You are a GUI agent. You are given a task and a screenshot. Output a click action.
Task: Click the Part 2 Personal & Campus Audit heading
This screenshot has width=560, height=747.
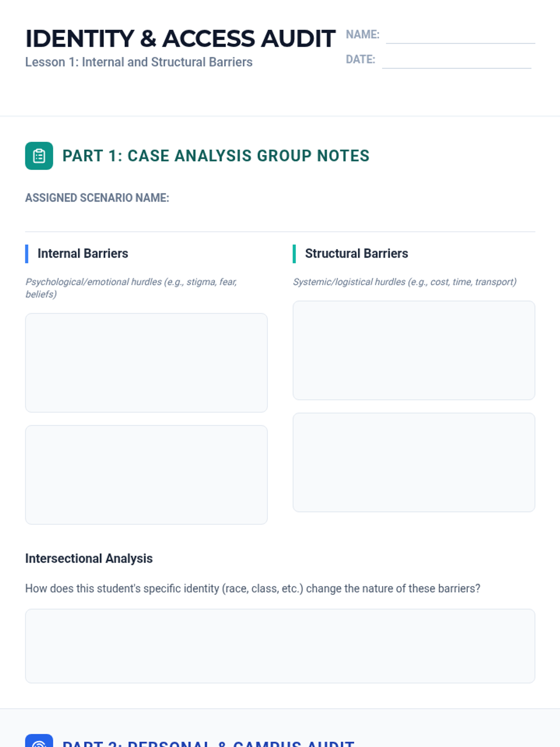tap(208, 742)
